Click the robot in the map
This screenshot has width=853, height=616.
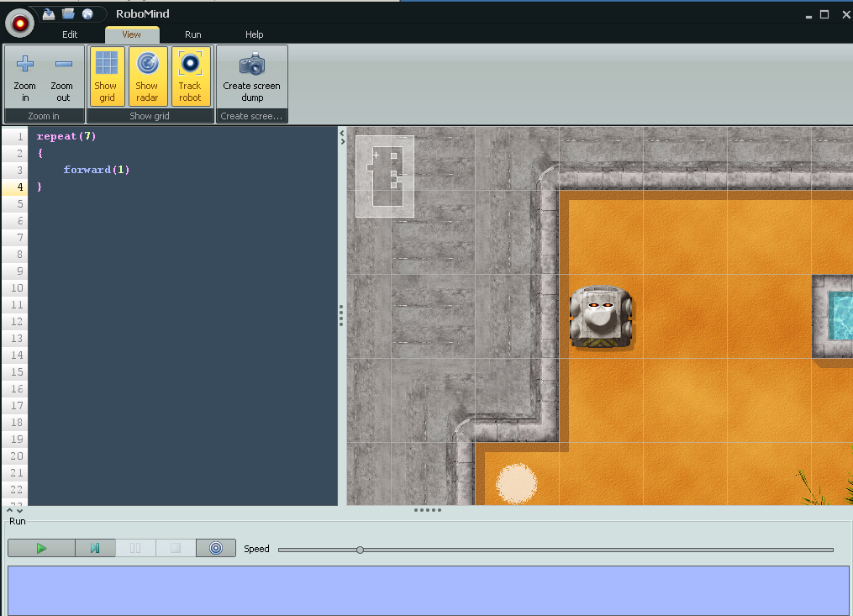click(x=601, y=317)
